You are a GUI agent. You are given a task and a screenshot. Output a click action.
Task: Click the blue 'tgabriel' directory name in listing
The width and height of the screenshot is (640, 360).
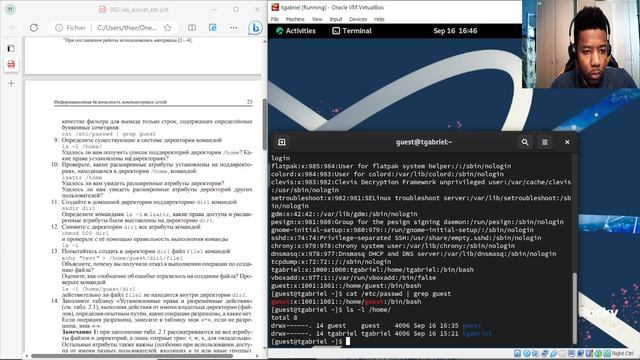(x=477, y=333)
